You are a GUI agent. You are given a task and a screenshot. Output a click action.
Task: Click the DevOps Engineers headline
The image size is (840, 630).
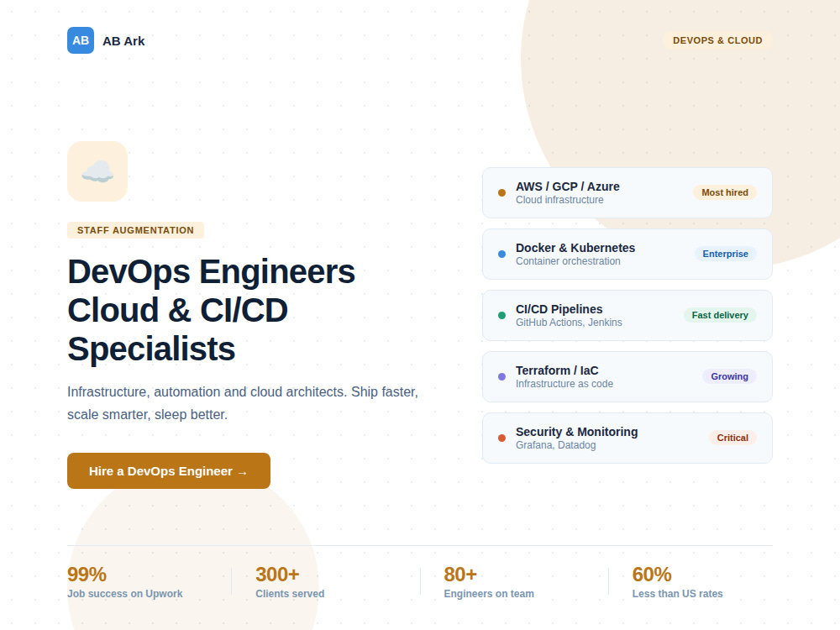click(x=211, y=310)
